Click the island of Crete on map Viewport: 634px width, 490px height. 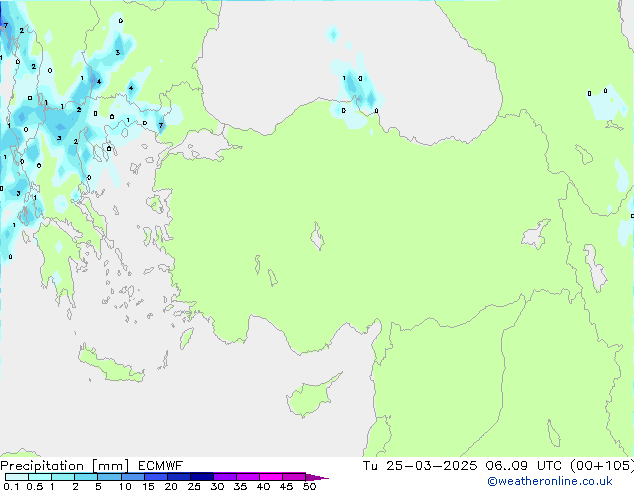click(x=111, y=365)
